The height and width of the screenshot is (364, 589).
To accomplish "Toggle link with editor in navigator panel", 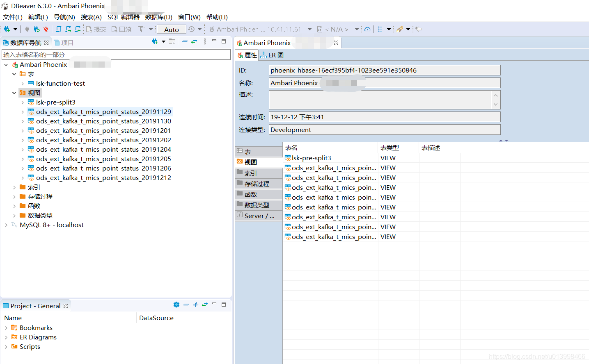I will point(194,41).
